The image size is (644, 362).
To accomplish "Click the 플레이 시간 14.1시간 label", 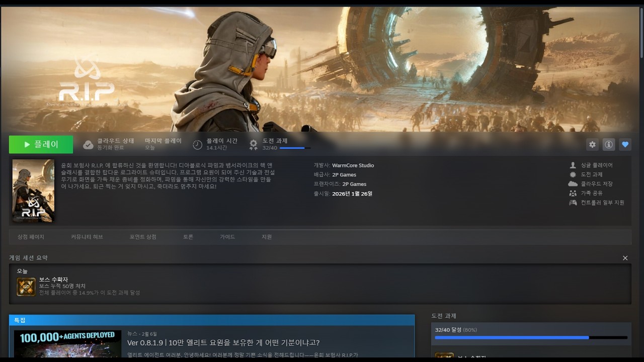I will tap(222, 144).
